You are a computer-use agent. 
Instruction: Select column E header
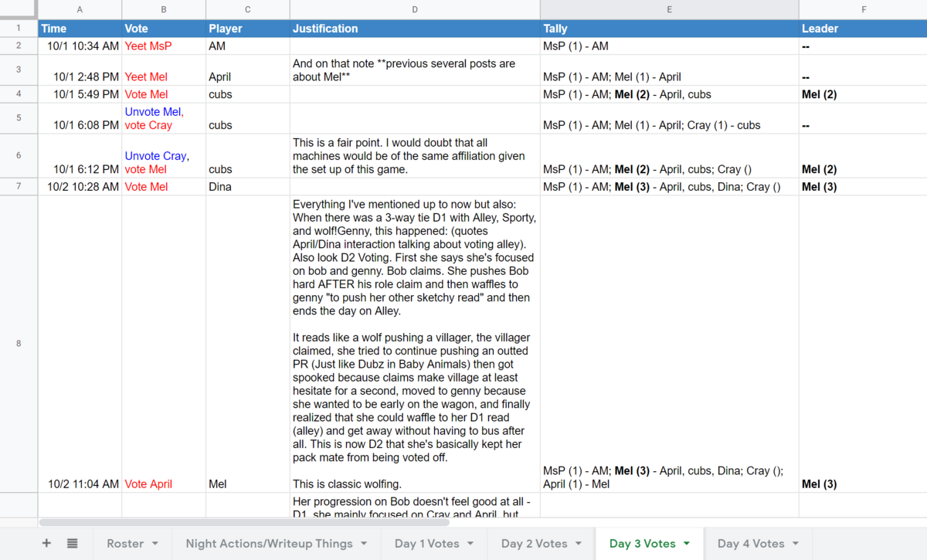click(x=669, y=9)
